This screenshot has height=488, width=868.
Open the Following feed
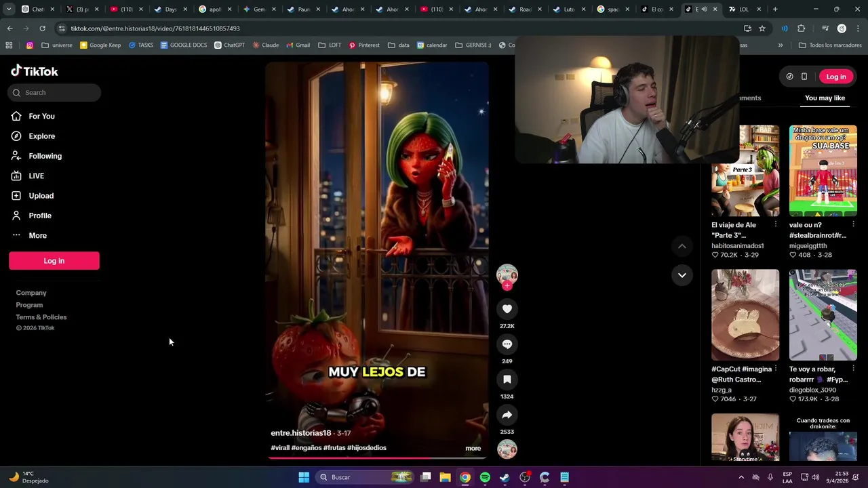pos(45,156)
